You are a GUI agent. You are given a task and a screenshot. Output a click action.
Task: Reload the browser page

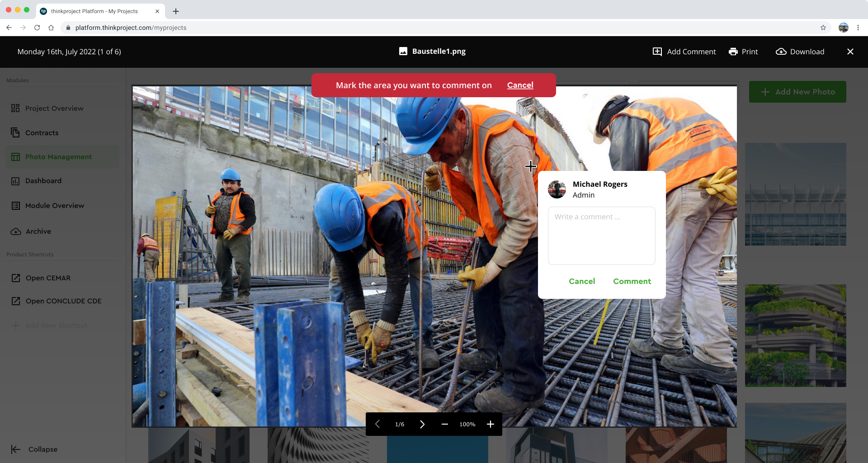[37, 28]
